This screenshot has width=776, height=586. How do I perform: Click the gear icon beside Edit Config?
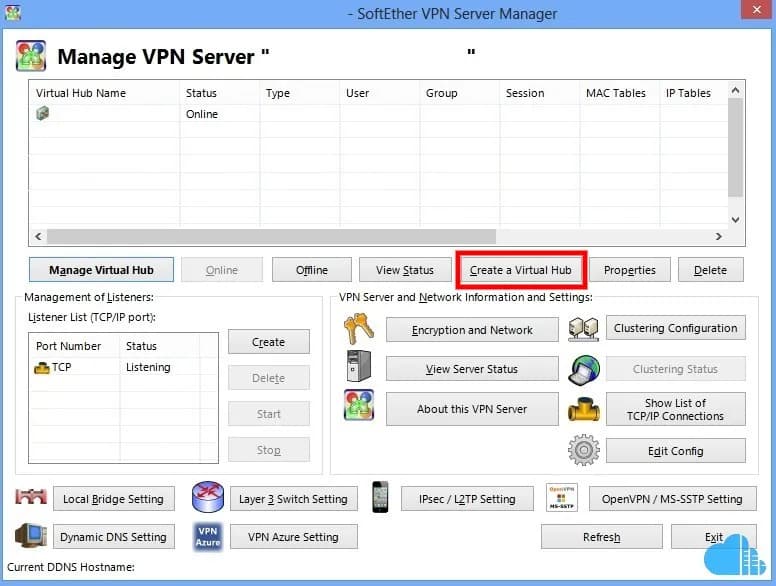583,450
